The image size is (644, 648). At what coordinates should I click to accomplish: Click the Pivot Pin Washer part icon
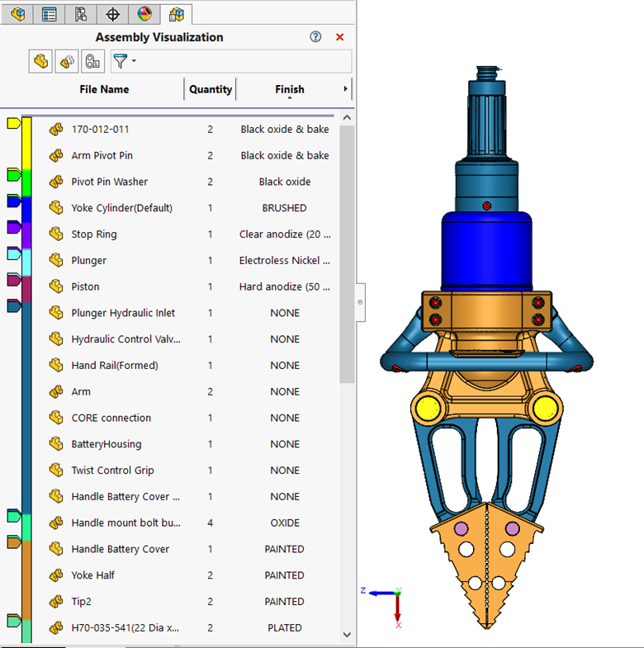(x=56, y=182)
